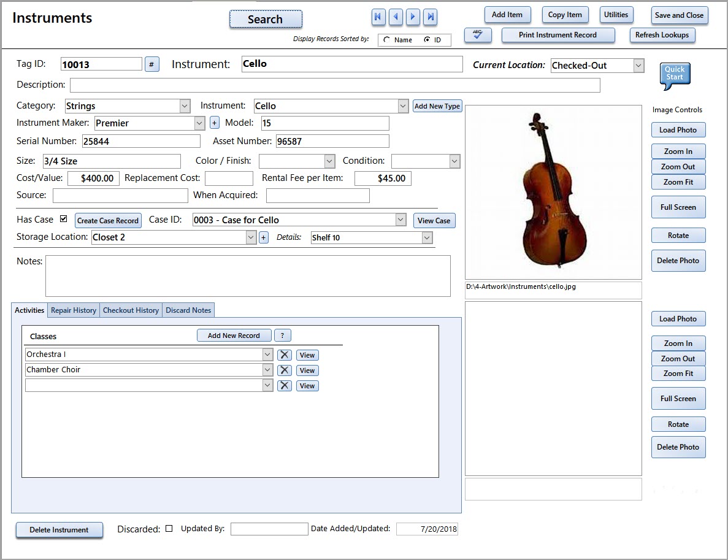The image size is (728, 560).
Task: Open the Case ID dropdown
Action: pyautogui.click(x=400, y=218)
